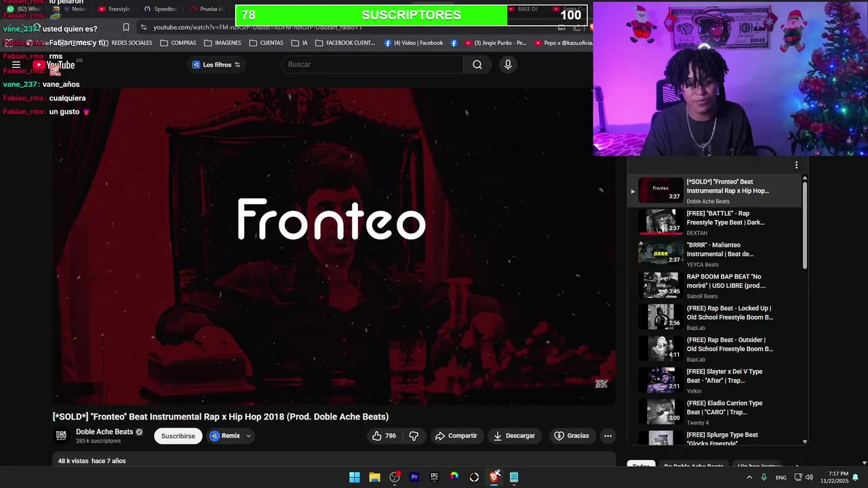This screenshot has height=488, width=868.
Task: Focus the Buscar search field
Action: coord(373,64)
